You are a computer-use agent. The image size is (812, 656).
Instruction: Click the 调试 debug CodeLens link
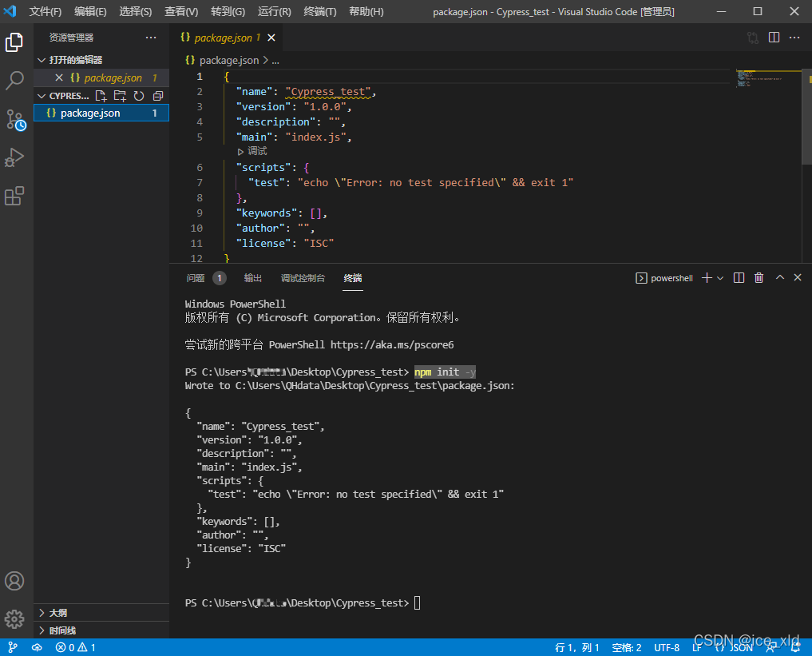tap(256, 151)
